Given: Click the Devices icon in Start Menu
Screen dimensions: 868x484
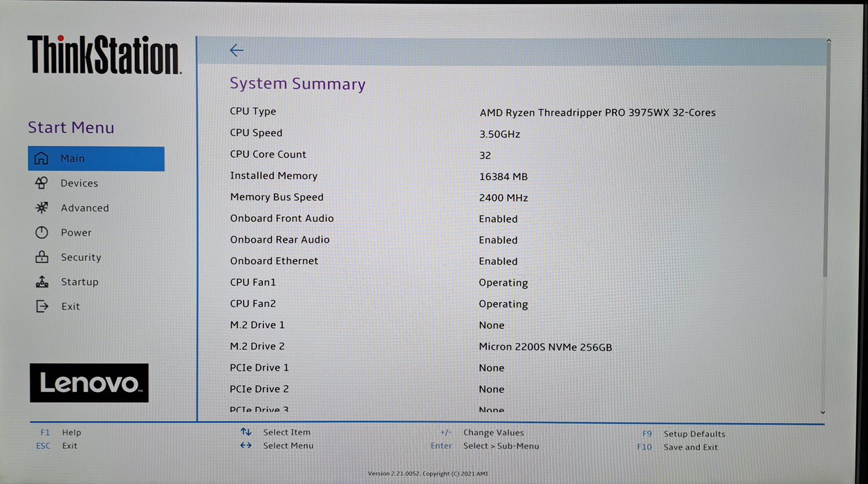Looking at the screenshot, I should pyautogui.click(x=41, y=183).
